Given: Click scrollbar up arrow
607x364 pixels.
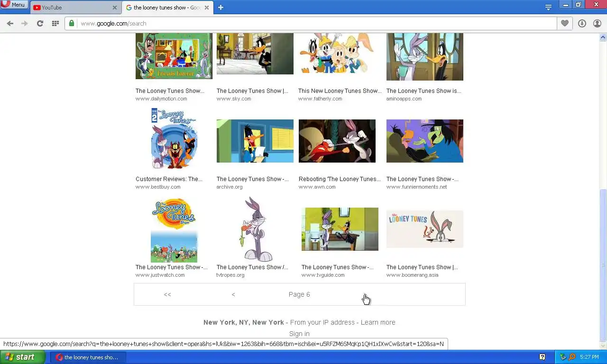Looking at the screenshot, I should [603, 37].
